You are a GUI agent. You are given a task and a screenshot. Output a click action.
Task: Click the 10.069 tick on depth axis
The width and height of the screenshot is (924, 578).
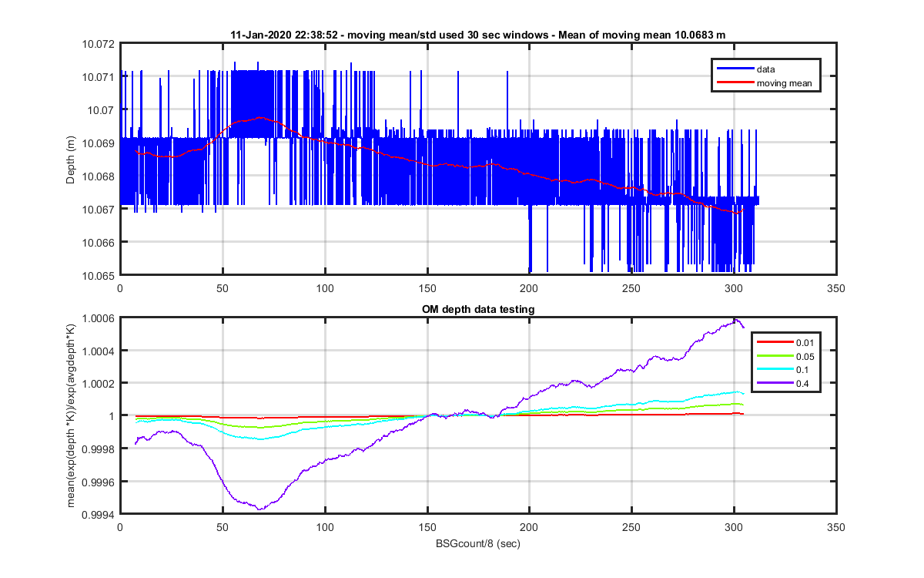tap(99, 143)
